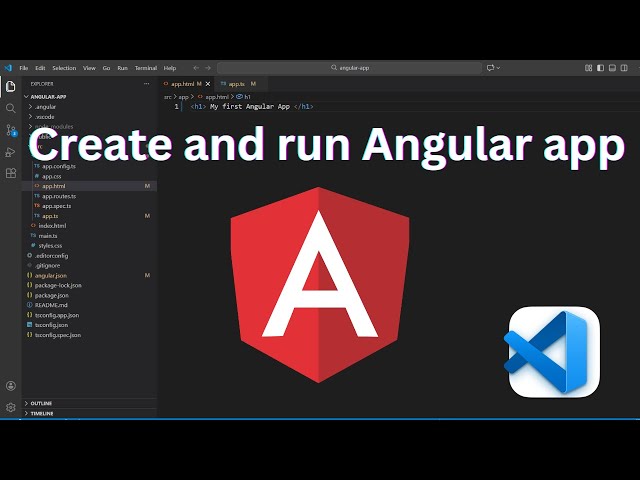
Task: Click line number 1 in the gutter
Action: (176, 107)
